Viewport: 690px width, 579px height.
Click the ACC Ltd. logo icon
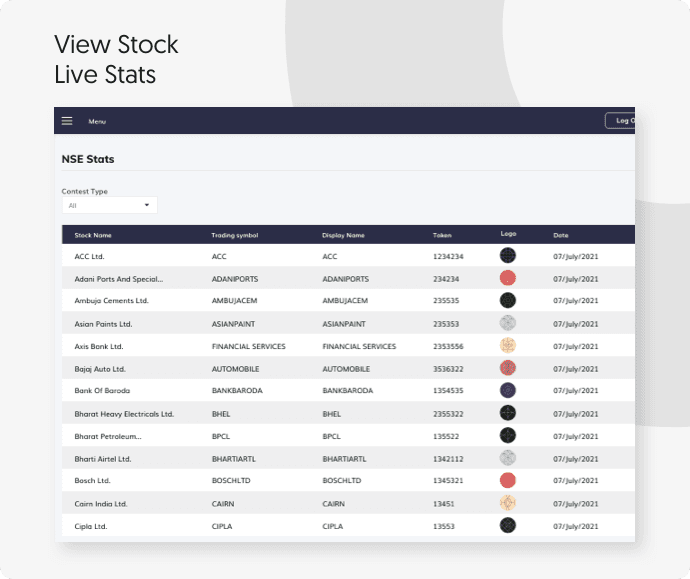[x=508, y=255]
